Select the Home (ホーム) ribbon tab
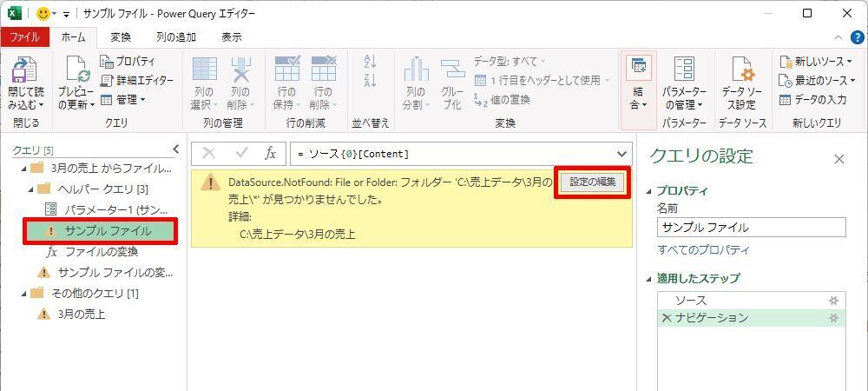Viewport: 868px width, 391px height. pyautogui.click(x=73, y=37)
